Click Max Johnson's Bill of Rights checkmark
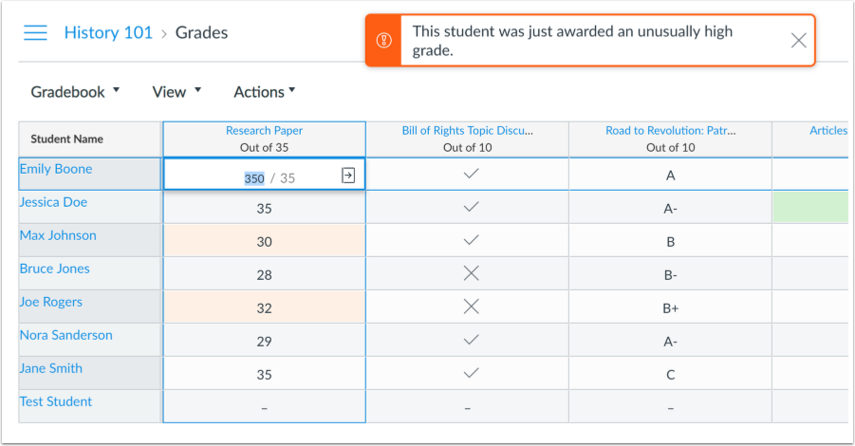855x446 pixels. [x=471, y=240]
